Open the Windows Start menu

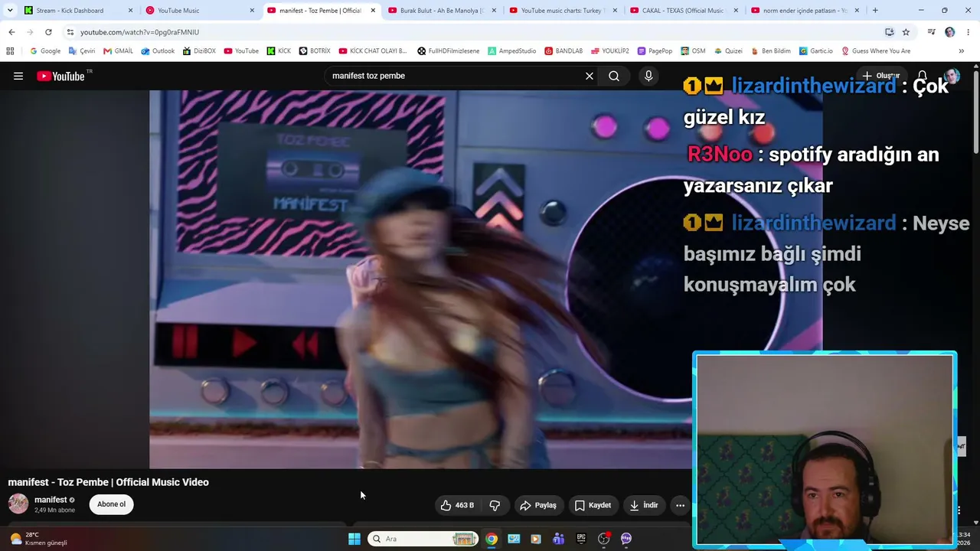click(x=354, y=539)
